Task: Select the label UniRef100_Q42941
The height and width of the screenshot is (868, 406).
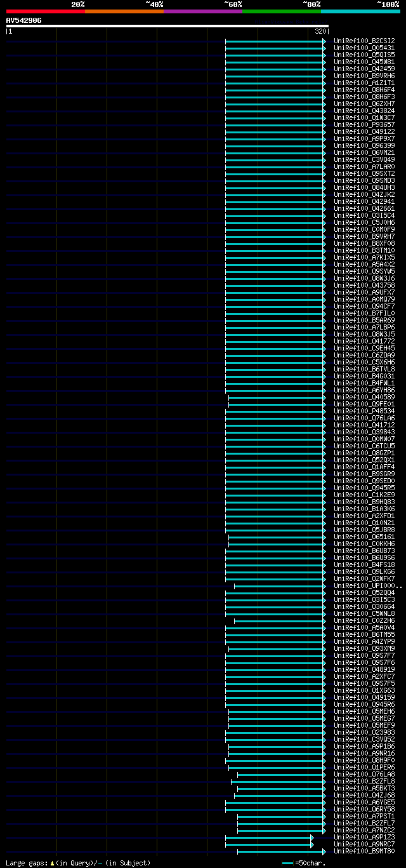Action: (364, 201)
